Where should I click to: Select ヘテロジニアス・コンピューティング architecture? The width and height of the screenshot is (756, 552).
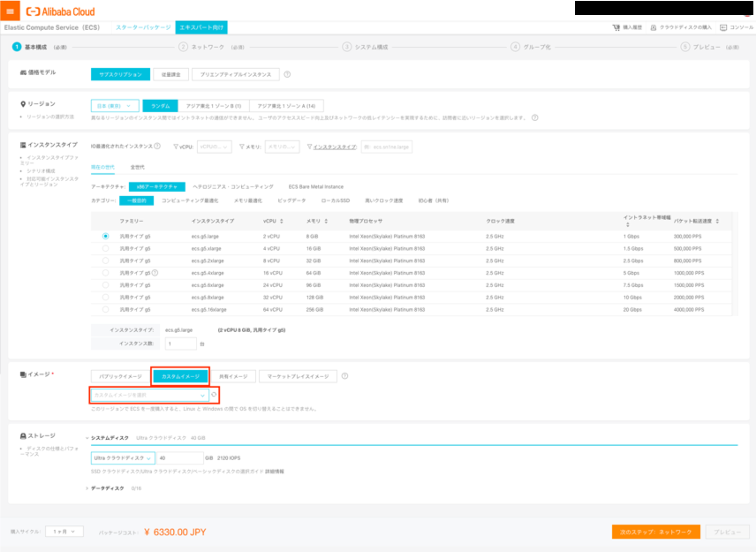[233, 186]
